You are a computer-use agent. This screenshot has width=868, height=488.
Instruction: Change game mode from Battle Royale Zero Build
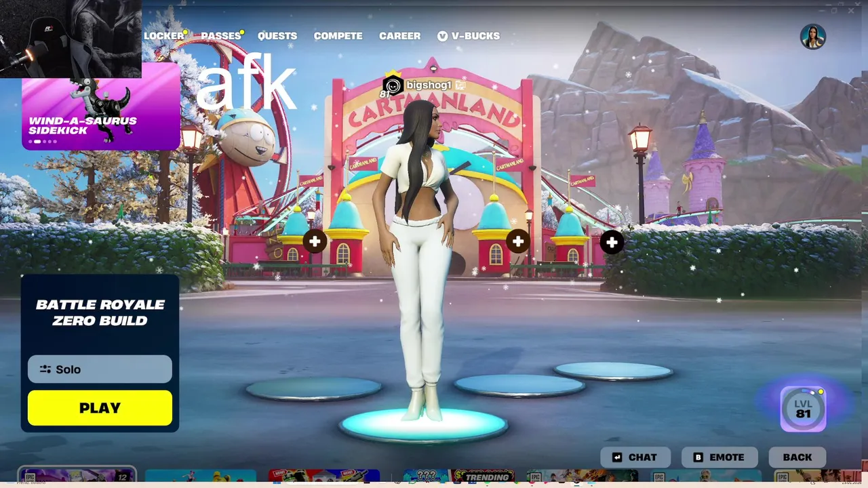(100, 312)
